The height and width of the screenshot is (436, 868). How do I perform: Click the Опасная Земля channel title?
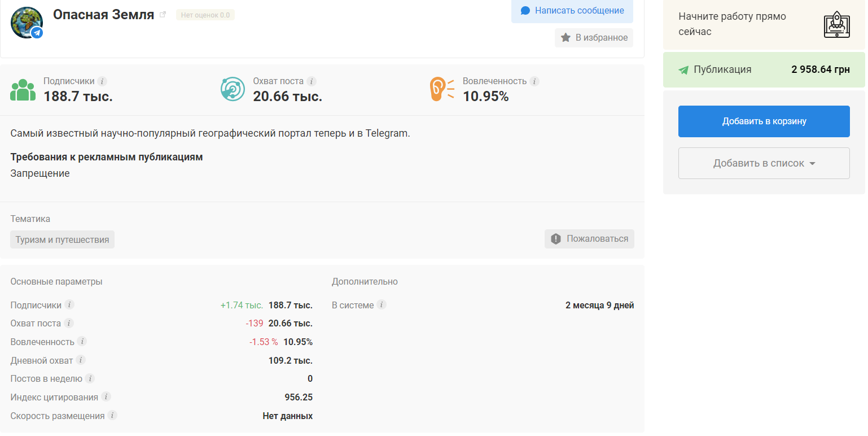point(103,15)
